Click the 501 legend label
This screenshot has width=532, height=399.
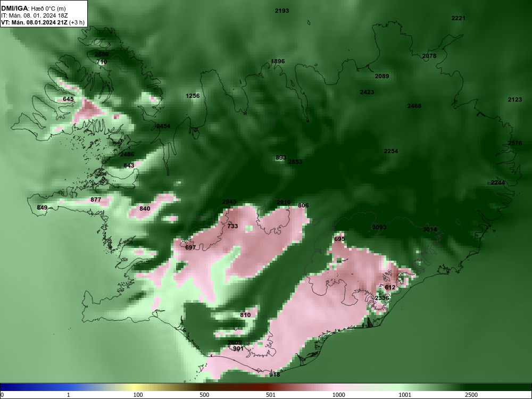[x=270, y=395]
